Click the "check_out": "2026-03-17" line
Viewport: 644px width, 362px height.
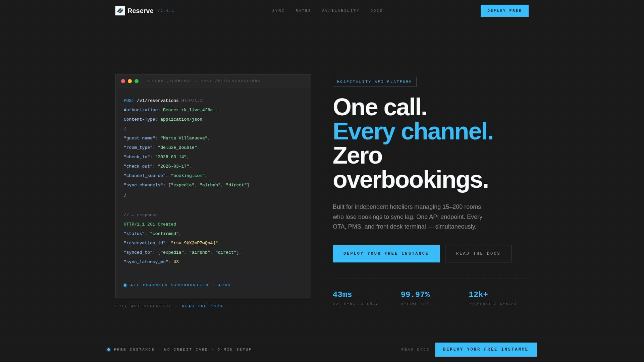click(158, 166)
